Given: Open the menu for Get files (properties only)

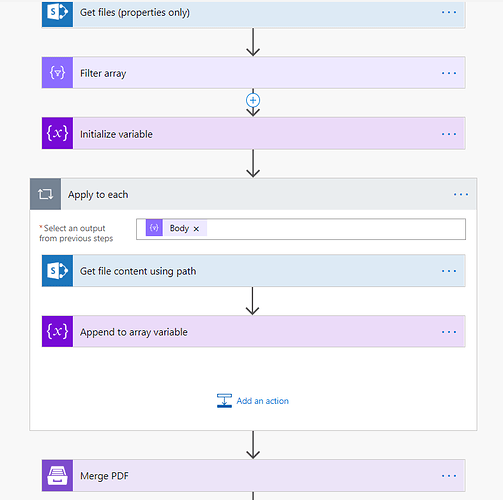Looking at the screenshot, I should (x=449, y=12).
